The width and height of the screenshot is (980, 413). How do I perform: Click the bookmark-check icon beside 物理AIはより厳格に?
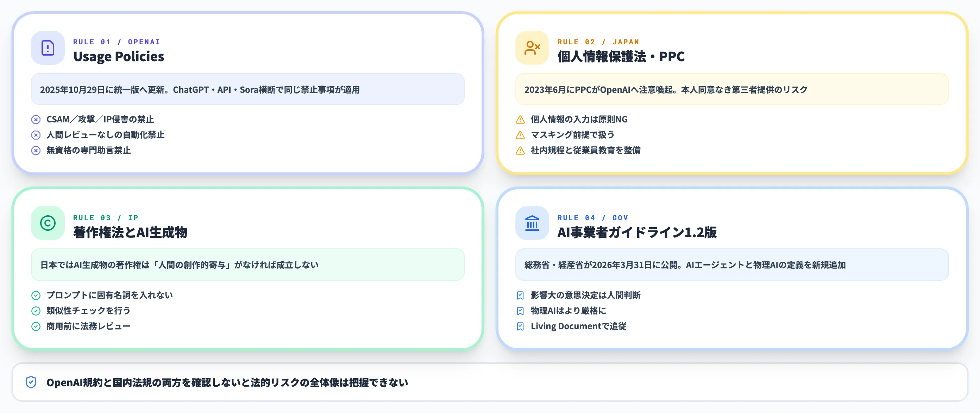[x=520, y=311]
